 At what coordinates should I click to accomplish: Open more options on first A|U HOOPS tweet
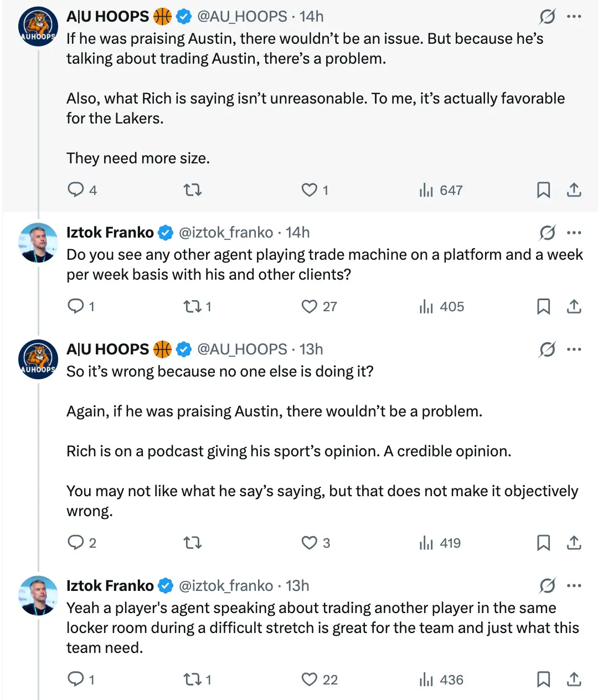(x=574, y=17)
